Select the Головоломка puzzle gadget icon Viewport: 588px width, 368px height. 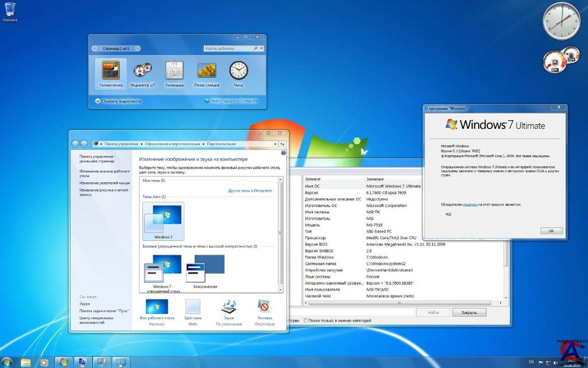click(111, 71)
